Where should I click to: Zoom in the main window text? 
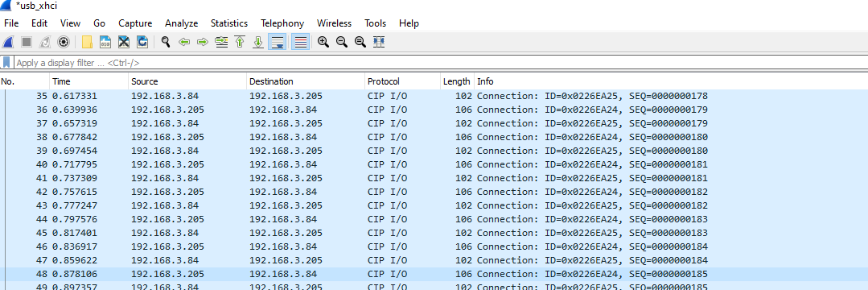click(x=323, y=42)
